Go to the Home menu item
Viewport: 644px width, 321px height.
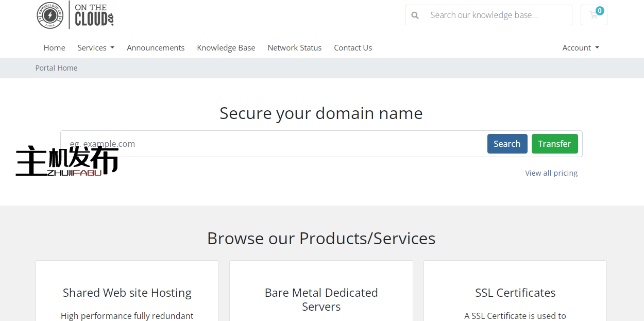54,48
